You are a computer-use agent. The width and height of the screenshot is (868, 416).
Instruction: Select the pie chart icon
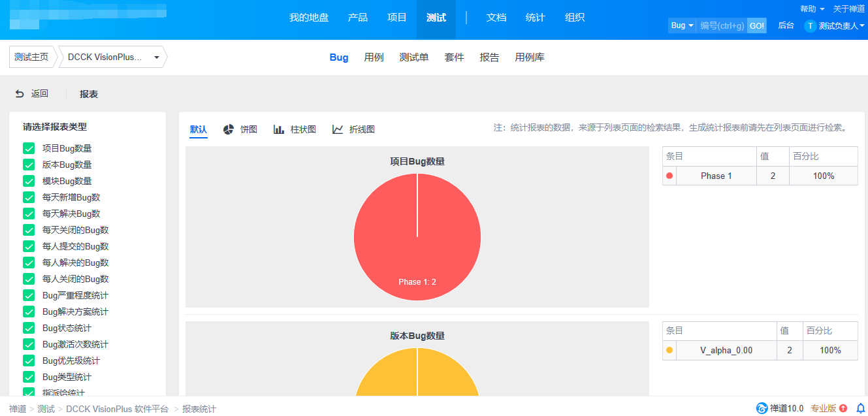(x=229, y=129)
